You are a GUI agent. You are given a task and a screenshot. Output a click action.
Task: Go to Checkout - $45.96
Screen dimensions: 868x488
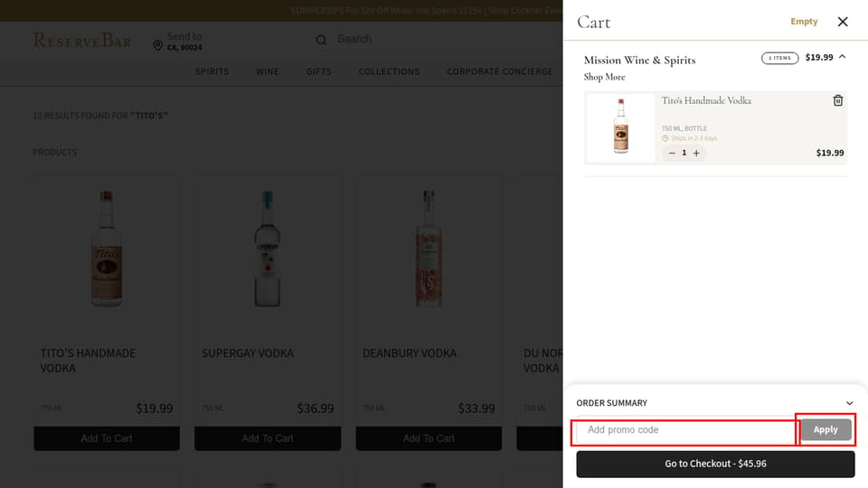(x=715, y=464)
